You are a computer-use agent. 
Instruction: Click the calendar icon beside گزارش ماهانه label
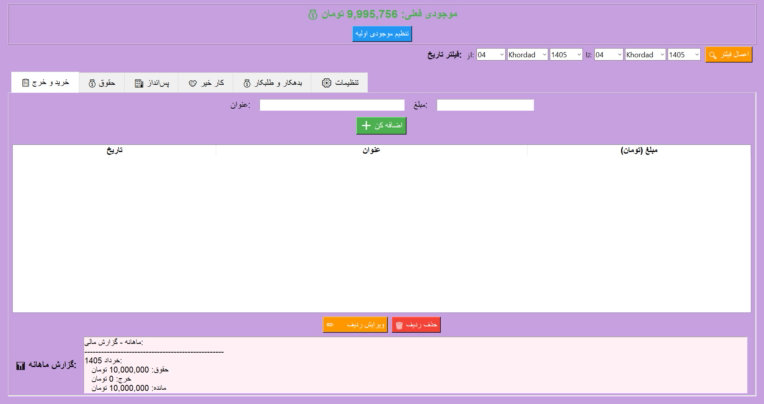click(x=20, y=366)
